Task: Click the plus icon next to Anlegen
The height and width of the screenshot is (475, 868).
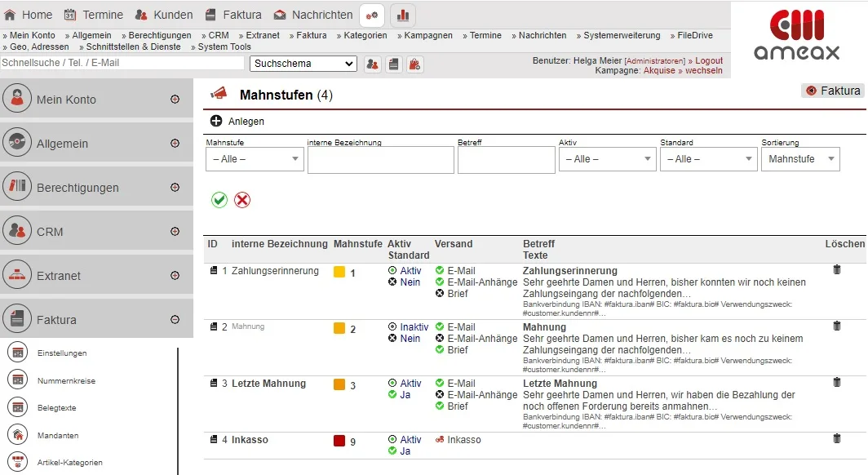Action: tap(216, 122)
